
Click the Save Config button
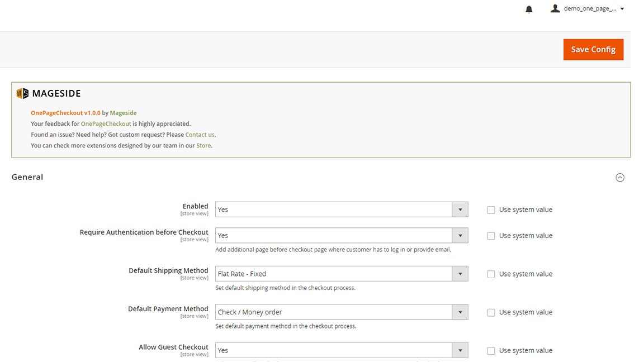(x=593, y=50)
